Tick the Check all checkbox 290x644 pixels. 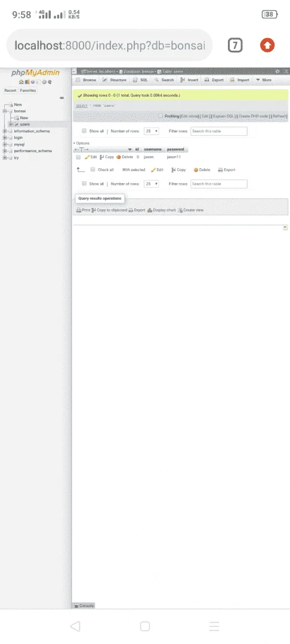tap(93, 169)
